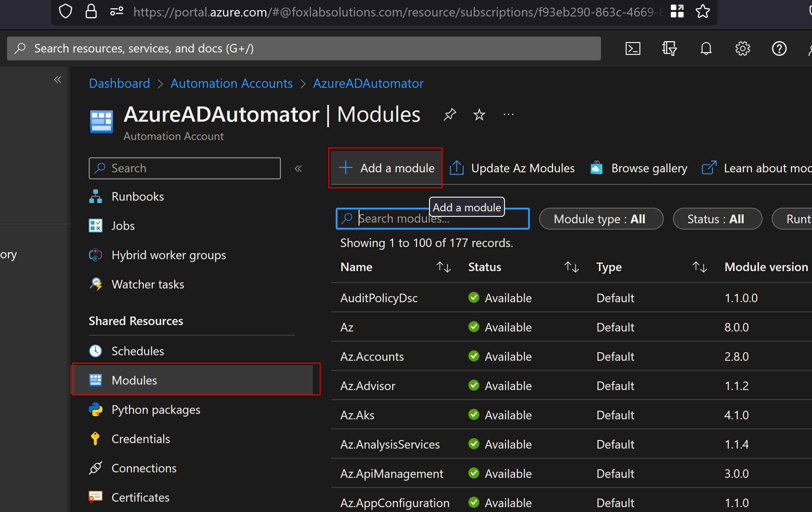Open Python packages in the sidebar
This screenshot has height=512, width=812.
(x=156, y=410)
